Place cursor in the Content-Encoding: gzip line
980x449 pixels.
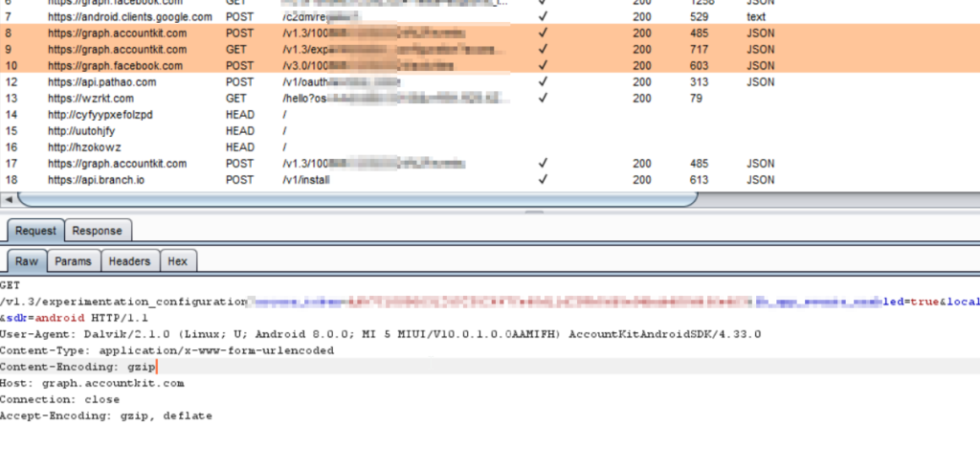coord(78,367)
